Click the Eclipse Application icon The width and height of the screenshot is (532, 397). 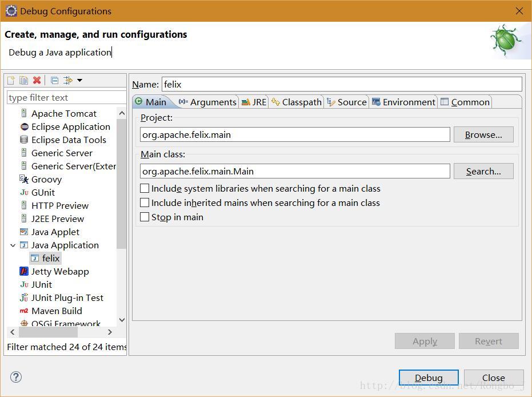pyautogui.click(x=25, y=126)
